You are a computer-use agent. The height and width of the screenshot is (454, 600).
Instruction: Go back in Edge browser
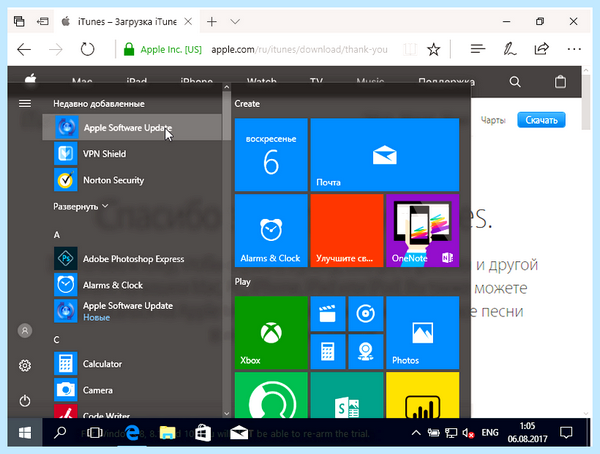click(24, 49)
